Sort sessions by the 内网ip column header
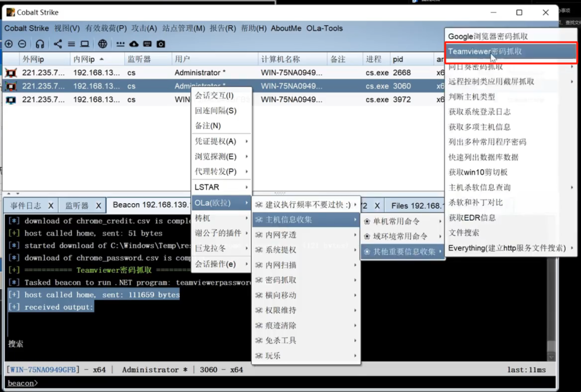 [x=97, y=59]
